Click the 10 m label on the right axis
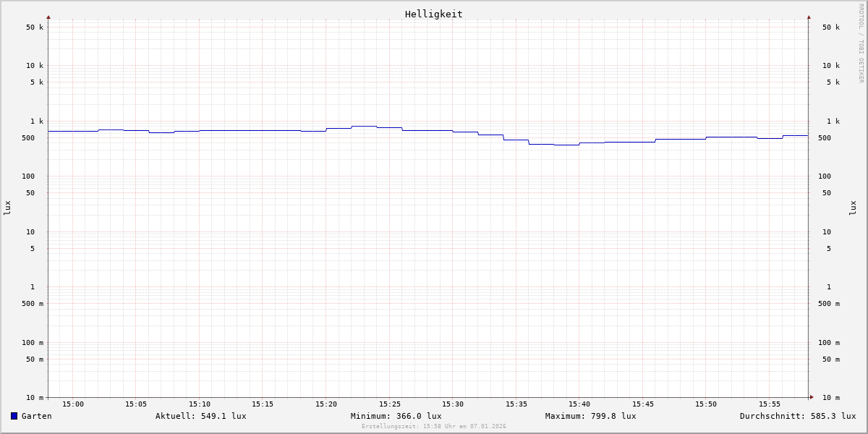Screen dimensions: 868x434 pyautogui.click(x=830, y=398)
